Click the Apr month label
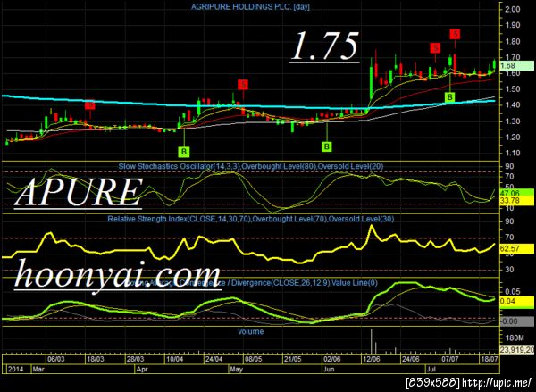This screenshot has width=536, height=392. coord(141,370)
